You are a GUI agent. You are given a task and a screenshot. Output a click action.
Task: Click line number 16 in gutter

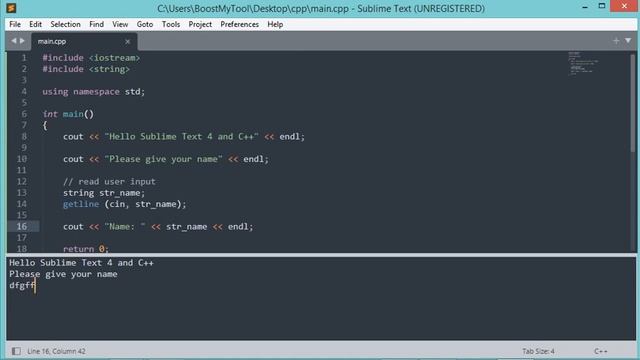22,227
